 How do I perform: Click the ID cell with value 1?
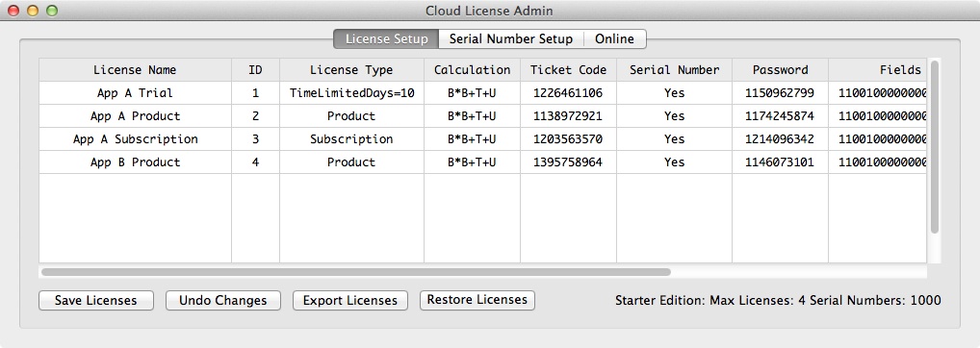tap(255, 93)
